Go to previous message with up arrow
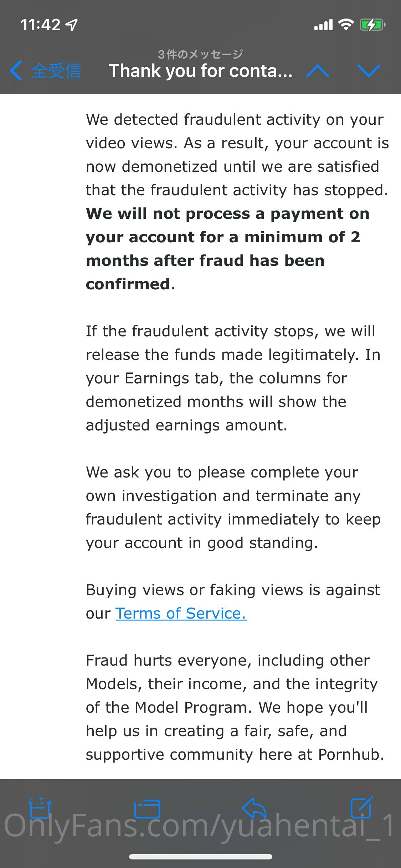Image resolution: width=401 pixels, height=868 pixels. 317,71
